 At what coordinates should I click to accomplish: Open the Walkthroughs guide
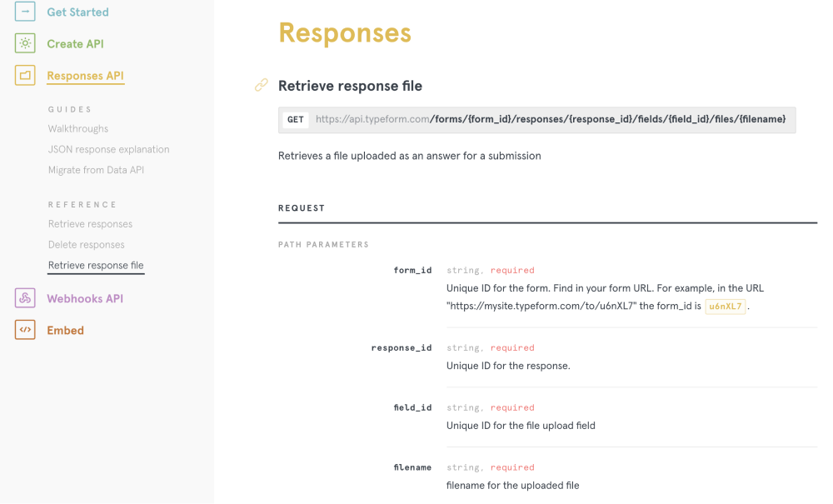77,129
